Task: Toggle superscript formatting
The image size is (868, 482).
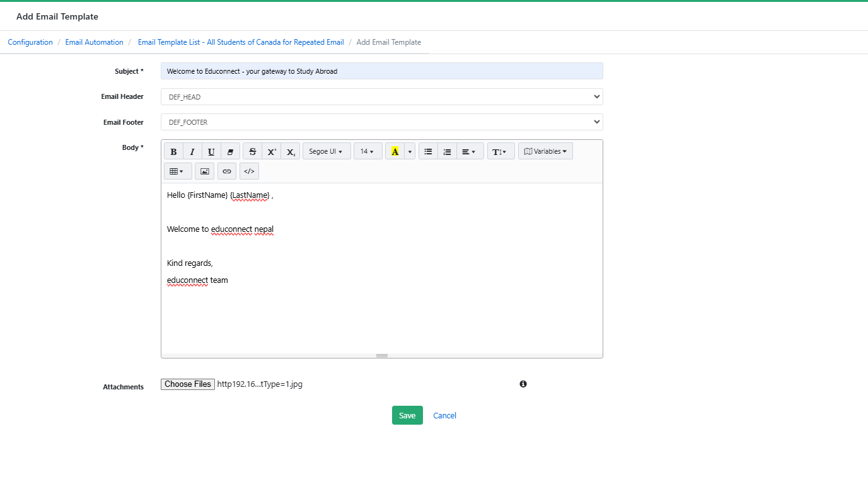Action: click(272, 151)
